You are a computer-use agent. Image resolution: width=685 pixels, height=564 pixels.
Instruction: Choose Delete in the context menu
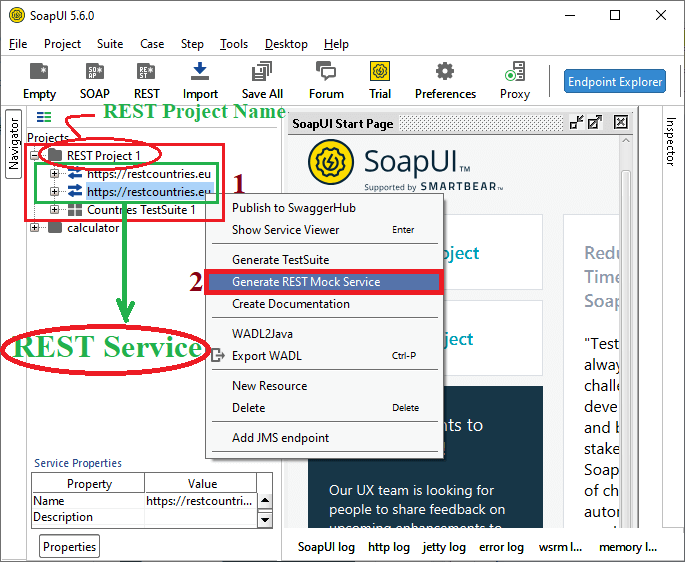325,408
